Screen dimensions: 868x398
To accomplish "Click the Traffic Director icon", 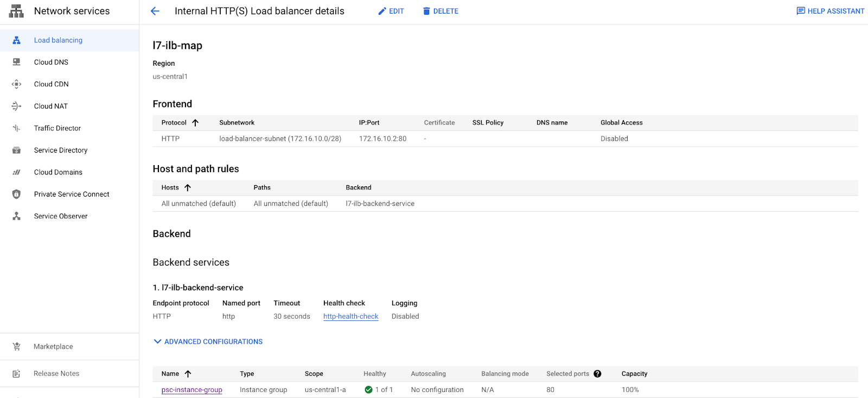I will (16, 128).
